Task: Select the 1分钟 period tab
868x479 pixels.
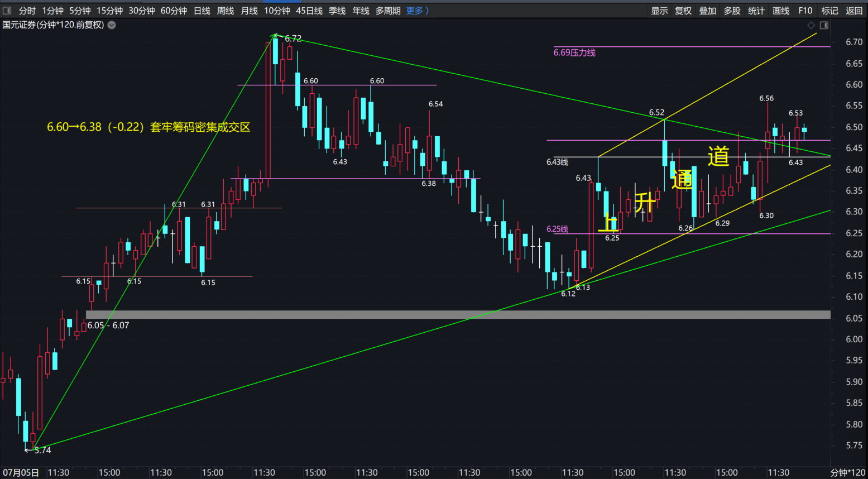Action: pos(52,11)
